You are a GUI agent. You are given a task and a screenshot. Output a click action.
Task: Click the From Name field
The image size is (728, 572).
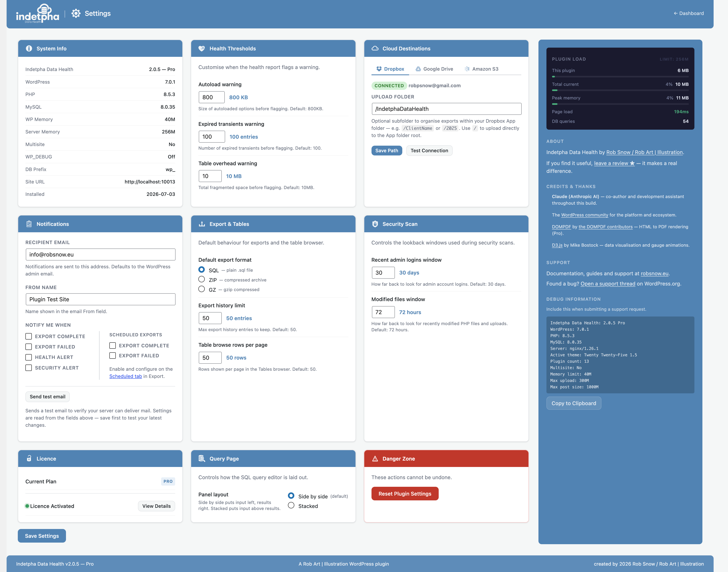pyautogui.click(x=100, y=299)
